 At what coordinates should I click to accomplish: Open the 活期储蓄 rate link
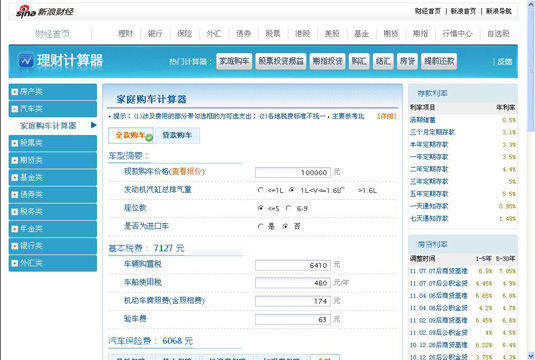[x=423, y=120]
